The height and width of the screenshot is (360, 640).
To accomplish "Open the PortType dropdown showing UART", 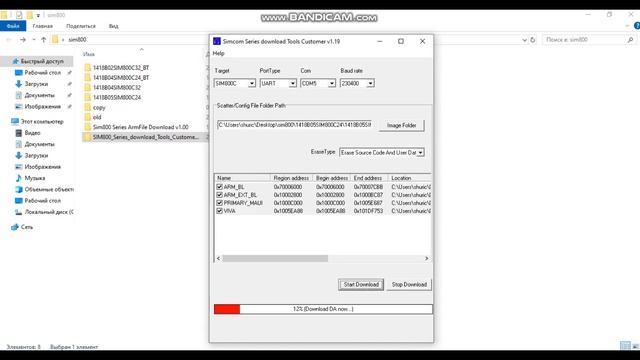I will pyautogui.click(x=278, y=83).
